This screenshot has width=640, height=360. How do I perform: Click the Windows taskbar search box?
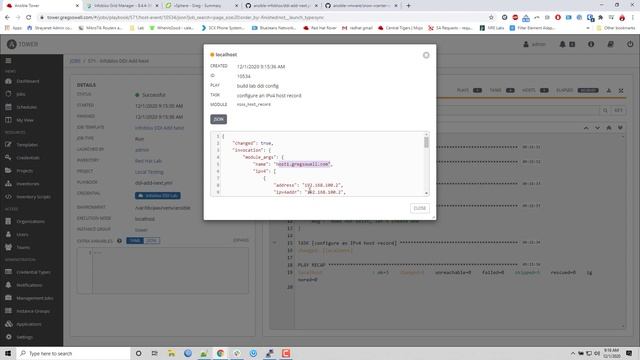[73, 353]
